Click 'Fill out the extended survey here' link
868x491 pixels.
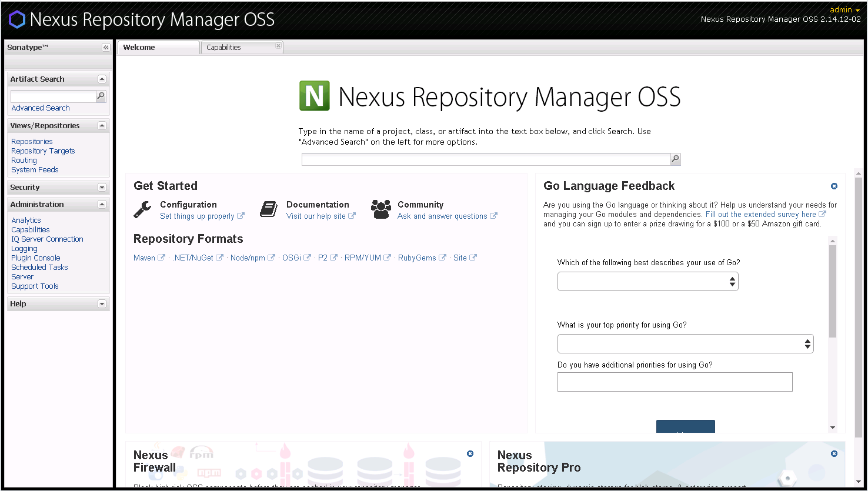point(761,215)
